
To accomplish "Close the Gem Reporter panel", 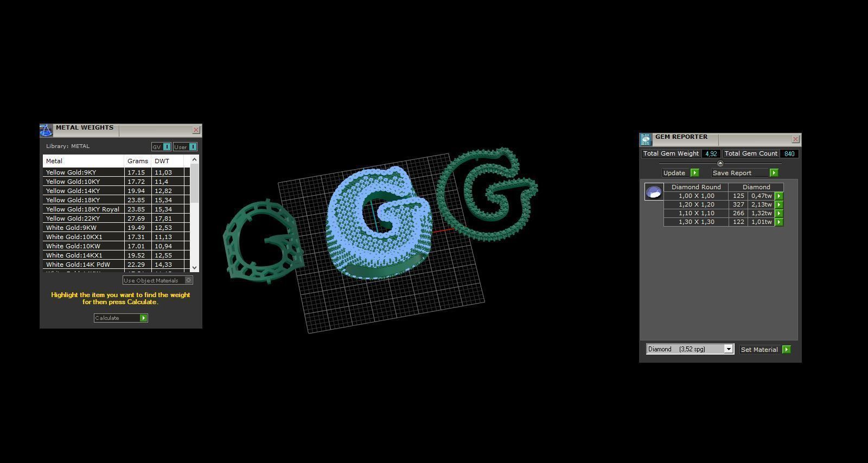I will click(x=795, y=139).
